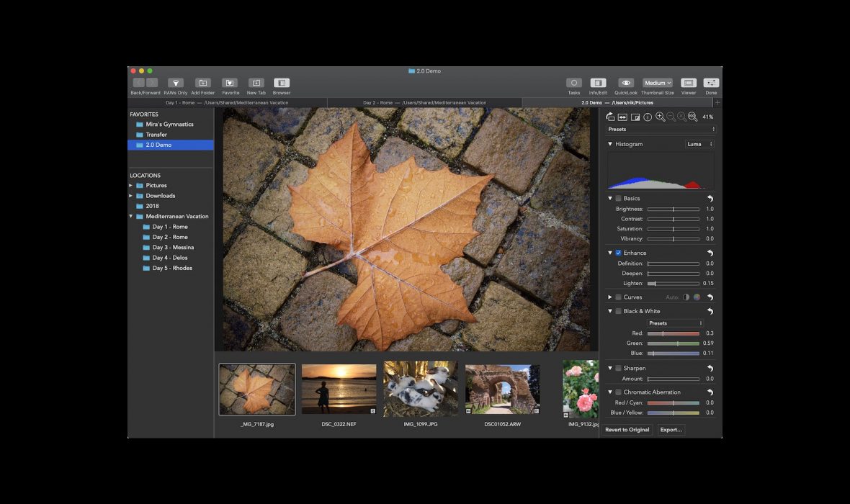This screenshot has height=504, width=850.
Task: Toggle the RAWs Only filter
Action: click(x=176, y=83)
